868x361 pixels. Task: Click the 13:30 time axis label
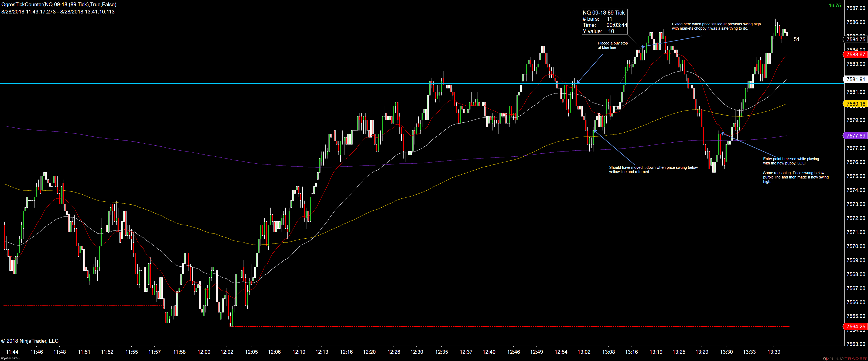click(726, 352)
